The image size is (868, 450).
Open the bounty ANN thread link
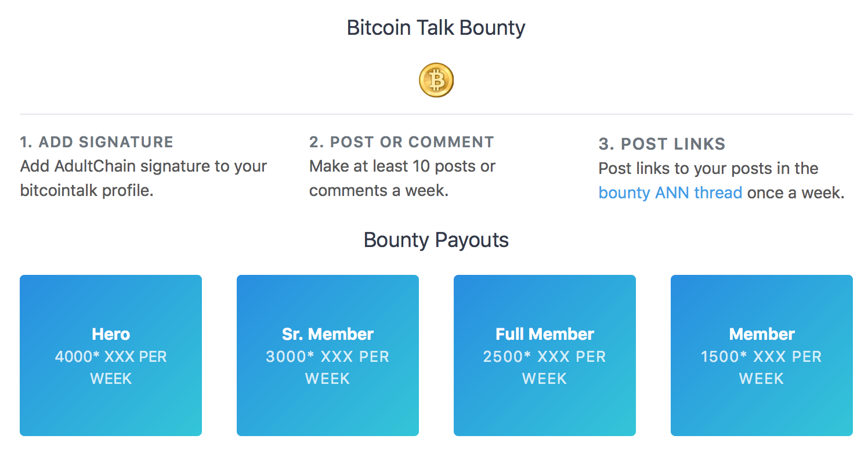[670, 193]
